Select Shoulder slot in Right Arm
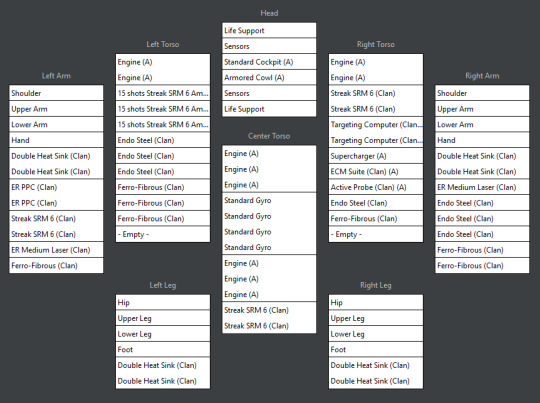Viewport: 540px width, 403px height. tap(482, 93)
